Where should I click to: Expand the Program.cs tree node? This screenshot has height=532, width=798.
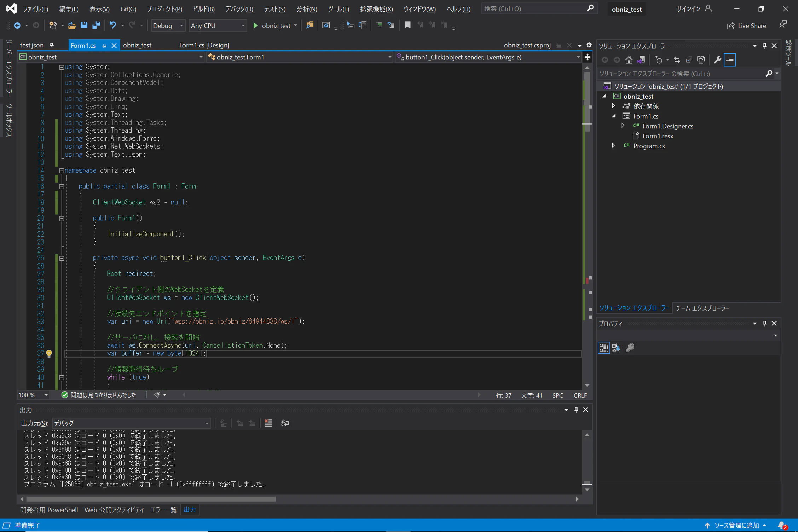[x=613, y=146]
